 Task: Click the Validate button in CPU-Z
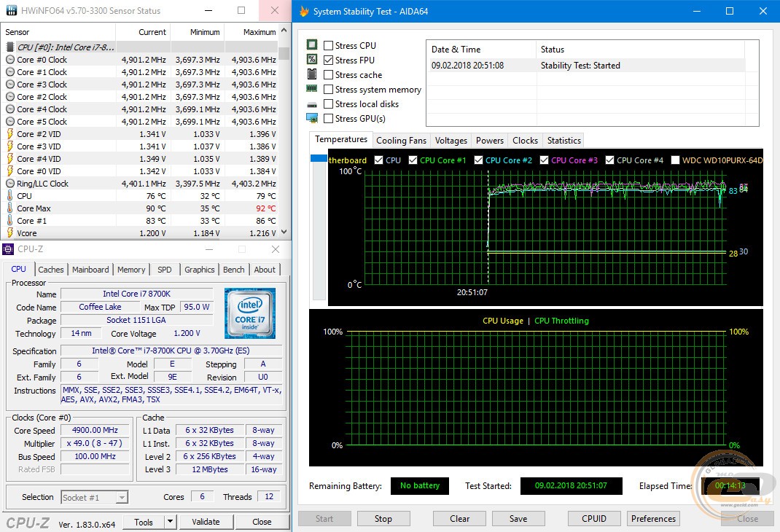coord(206,522)
